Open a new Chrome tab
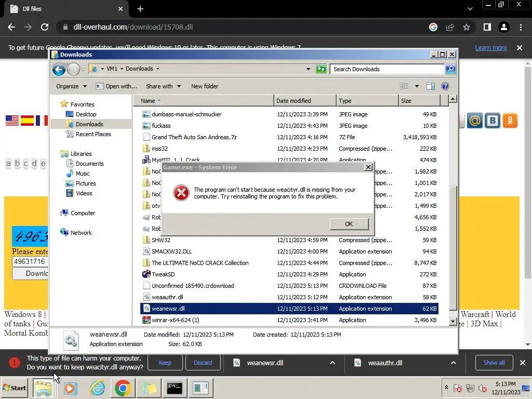The height and width of the screenshot is (399, 532). click(x=140, y=9)
